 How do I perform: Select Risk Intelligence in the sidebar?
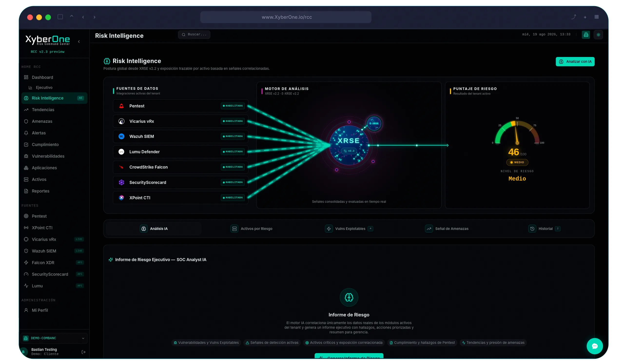[x=54, y=98]
